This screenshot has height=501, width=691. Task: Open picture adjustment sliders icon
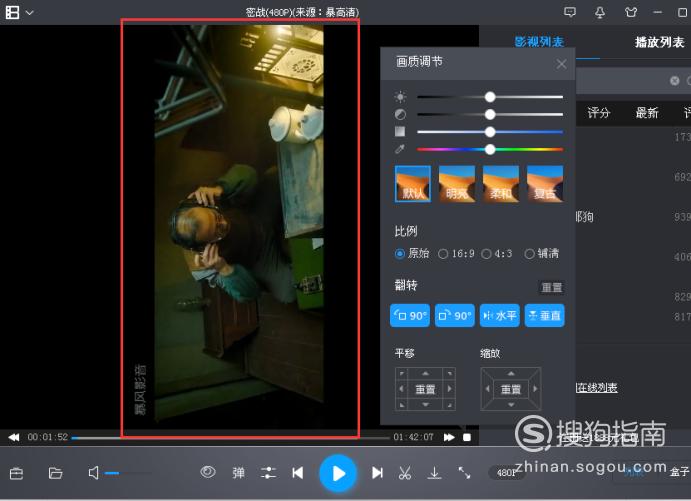click(x=268, y=473)
